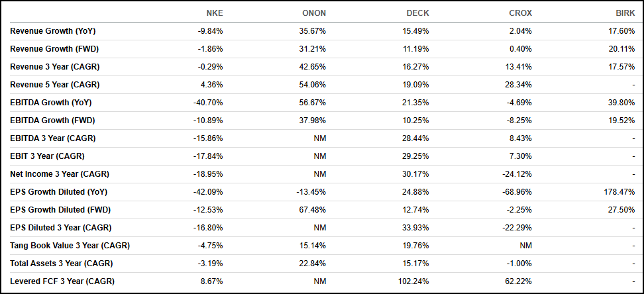The height and width of the screenshot is (294, 644).
Task: Click the Total Assets 3 Year (CAGR) label
Action: [x=59, y=264]
